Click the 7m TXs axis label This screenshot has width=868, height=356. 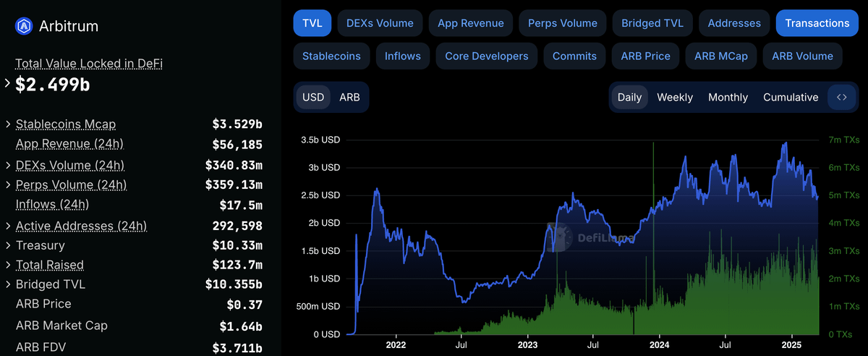click(x=844, y=140)
